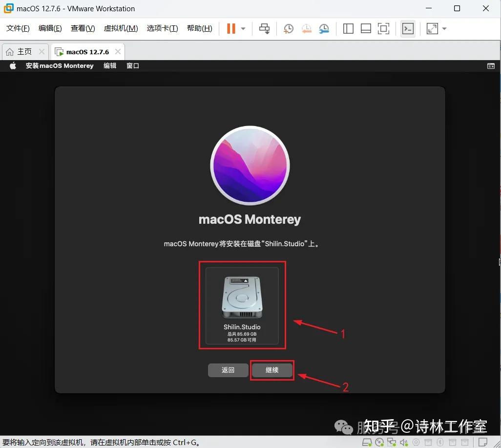Click the sound card status icon
Image resolution: width=501 pixels, height=448 pixels.
[x=403, y=442]
